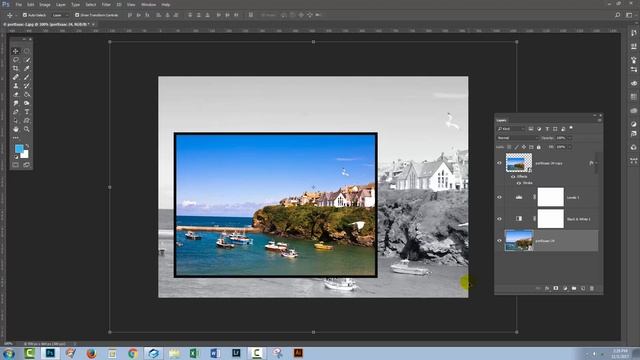Hide the top copy layer with eye
The width and height of the screenshot is (640, 360).
coord(499,163)
